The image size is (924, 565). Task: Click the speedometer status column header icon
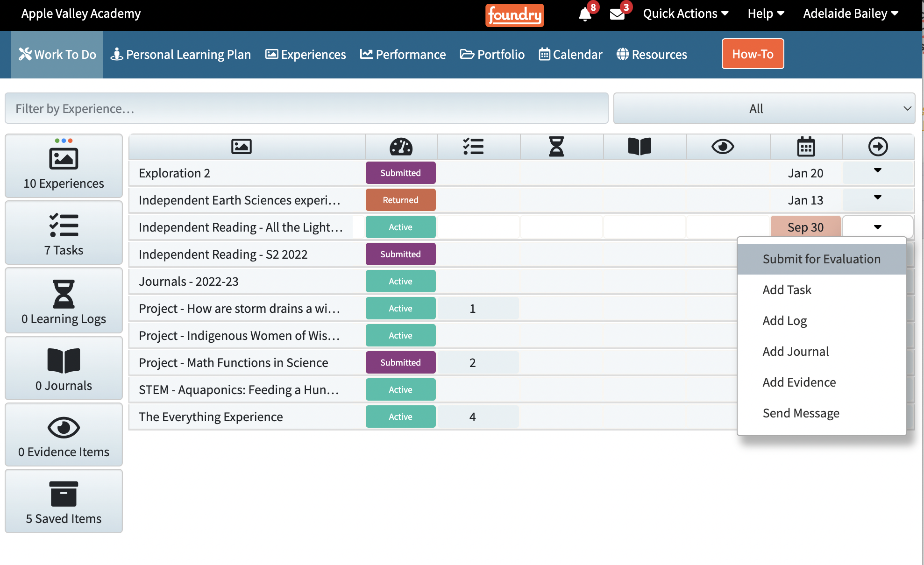401,147
